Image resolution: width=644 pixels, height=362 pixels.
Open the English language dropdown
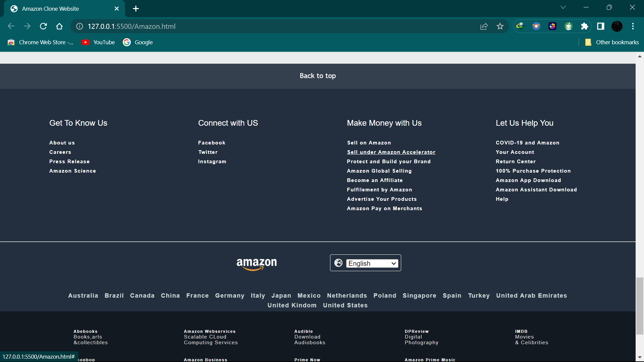click(x=372, y=263)
